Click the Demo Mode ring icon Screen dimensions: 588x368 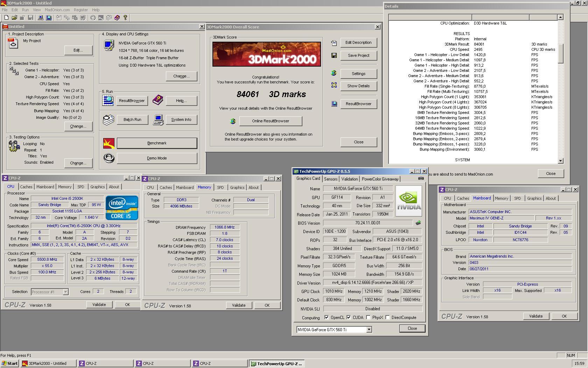tap(109, 158)
